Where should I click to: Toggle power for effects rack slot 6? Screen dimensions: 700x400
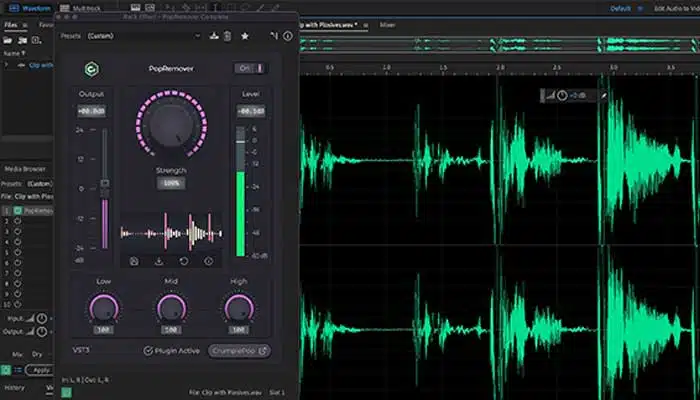[18, 263]
